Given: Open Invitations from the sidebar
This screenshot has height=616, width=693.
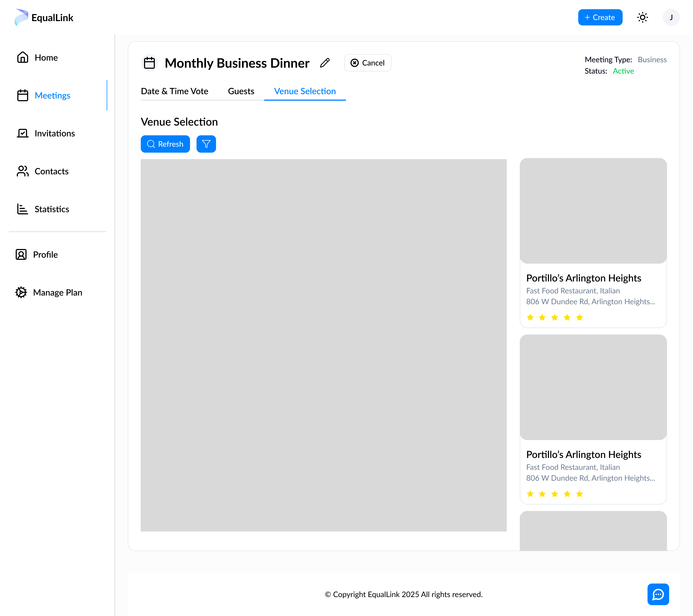Looking at the screenshot, I should [54, 133].
